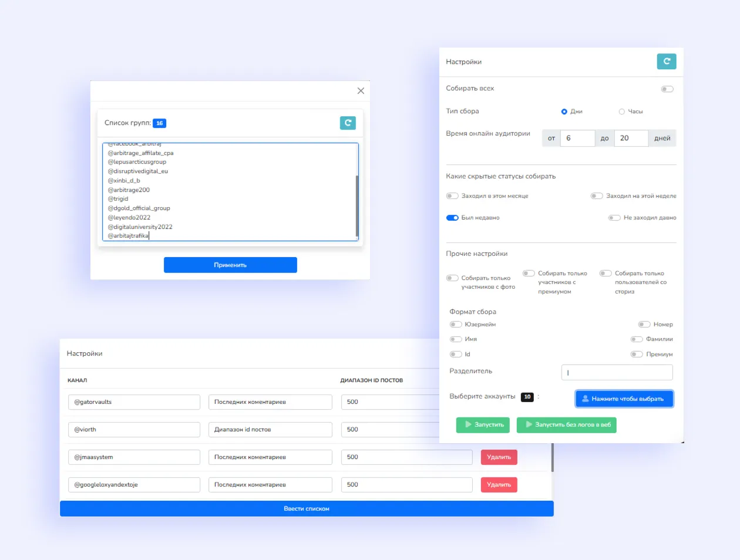
Task: Enable the Премиум format toggle
Action: pos(637,355)
